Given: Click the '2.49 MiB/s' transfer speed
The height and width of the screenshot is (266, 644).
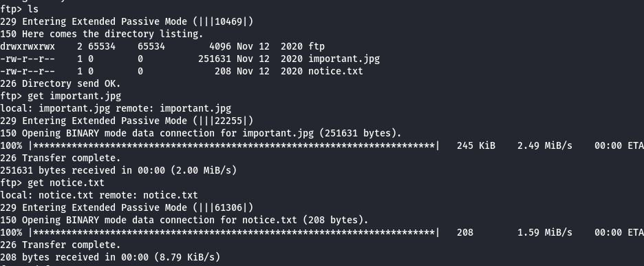Looking at the screenshot, I should [x=545, y=145].
